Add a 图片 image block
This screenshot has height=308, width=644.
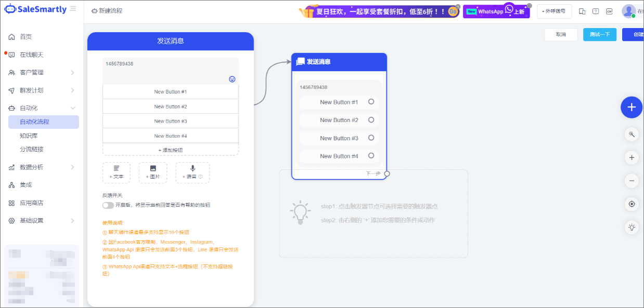[x=153, y=172]
